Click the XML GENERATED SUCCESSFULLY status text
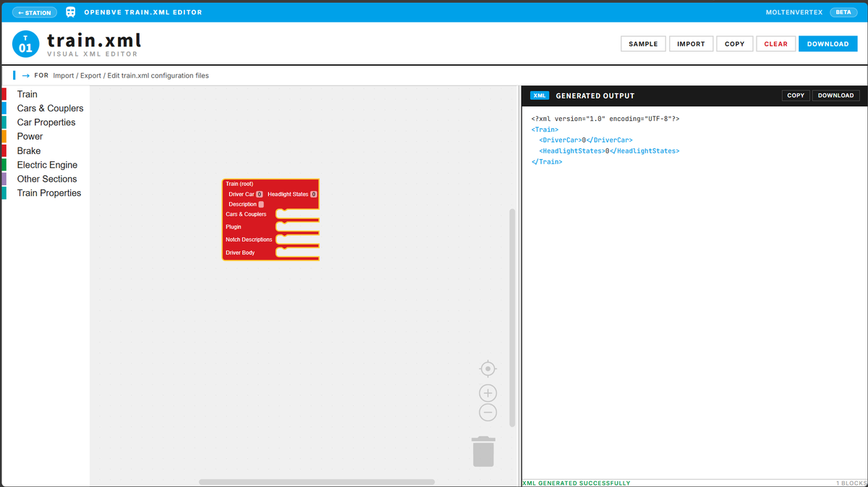Viewport: 868px width, 487px height. pos(576,483)
